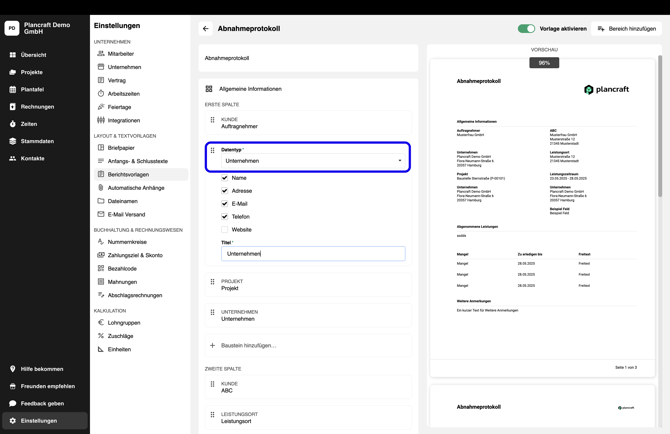Open Zahlungsziel & Skonto settings

(x=141, y=255)
